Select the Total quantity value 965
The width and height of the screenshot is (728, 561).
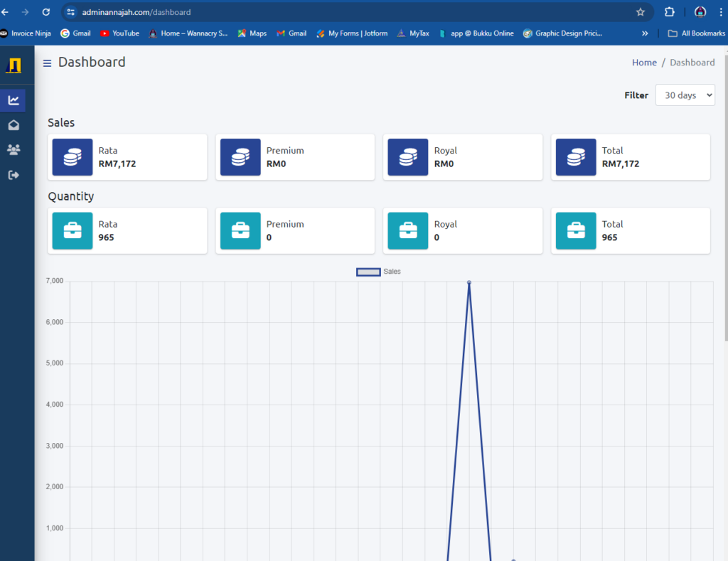[609, 237]
